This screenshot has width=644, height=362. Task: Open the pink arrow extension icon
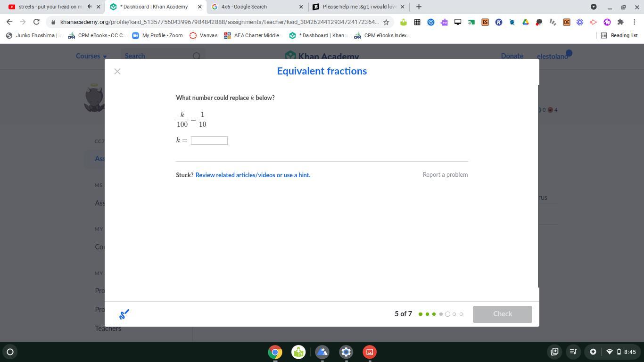pos(594,22)
